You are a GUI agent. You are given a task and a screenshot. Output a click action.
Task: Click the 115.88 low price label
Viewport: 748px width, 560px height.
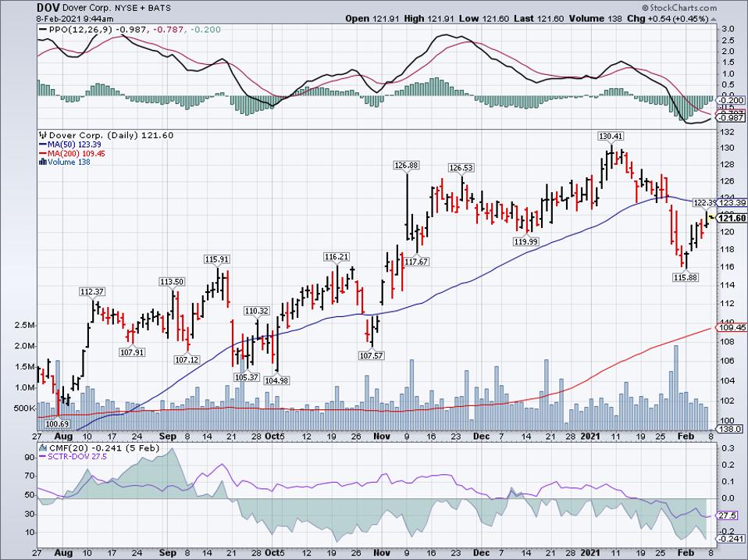pyautogui.click(x=686, y=277)
